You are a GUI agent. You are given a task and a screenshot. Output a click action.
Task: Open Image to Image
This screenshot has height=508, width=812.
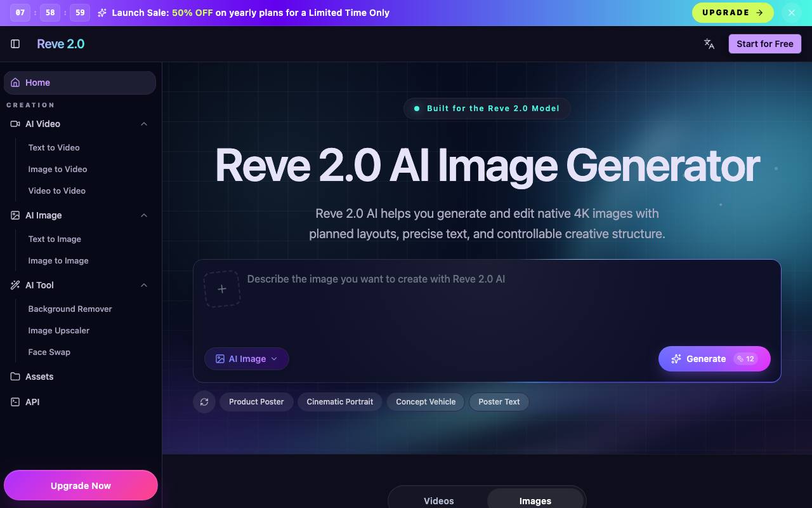pyautogui.click(x=58, y=260)
